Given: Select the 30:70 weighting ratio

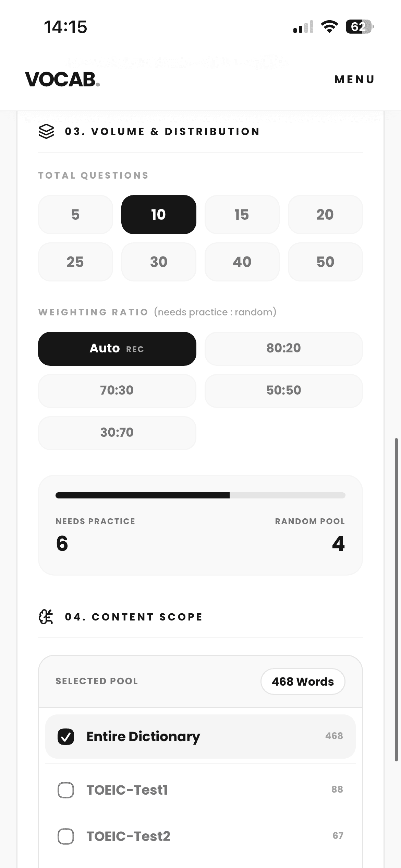Looking at the screenshot, I should 117,433.
